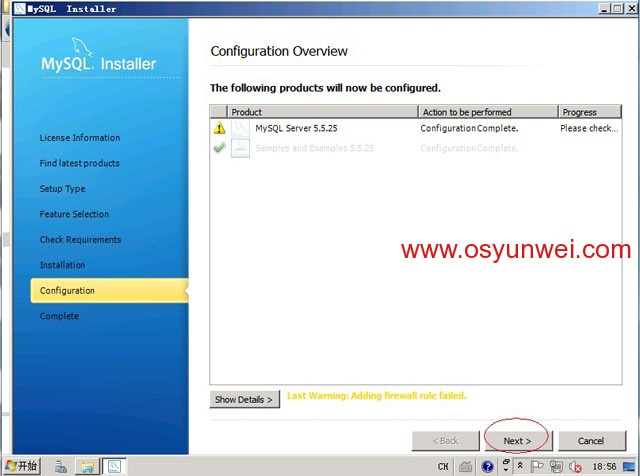Click the MySQL Server 5.5.25 product icon

240,129
